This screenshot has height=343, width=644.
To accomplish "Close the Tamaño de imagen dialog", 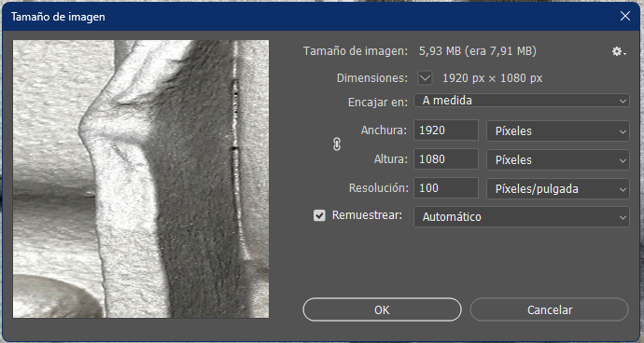I will [x=625, y=17].
